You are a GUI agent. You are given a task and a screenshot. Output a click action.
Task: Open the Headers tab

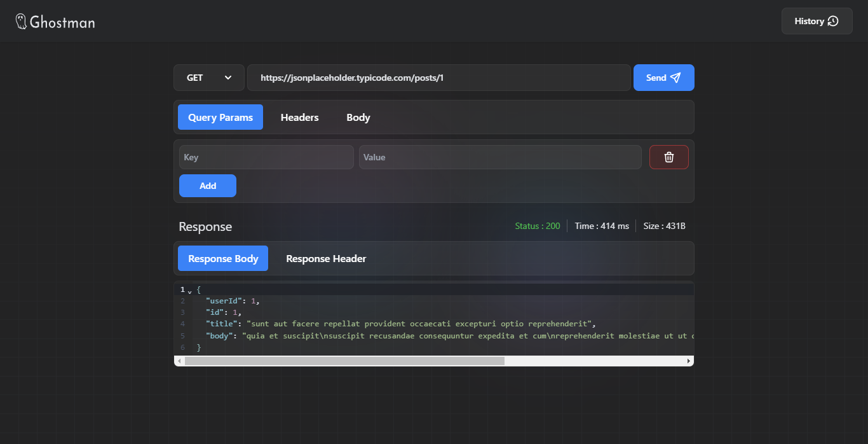(x=300, y=117)
